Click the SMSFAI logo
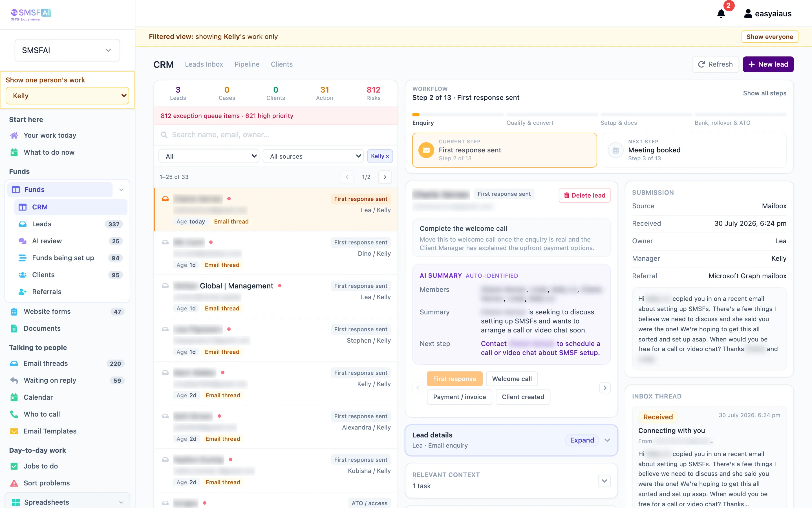This screenshot has width=812, height=508. 30,14
